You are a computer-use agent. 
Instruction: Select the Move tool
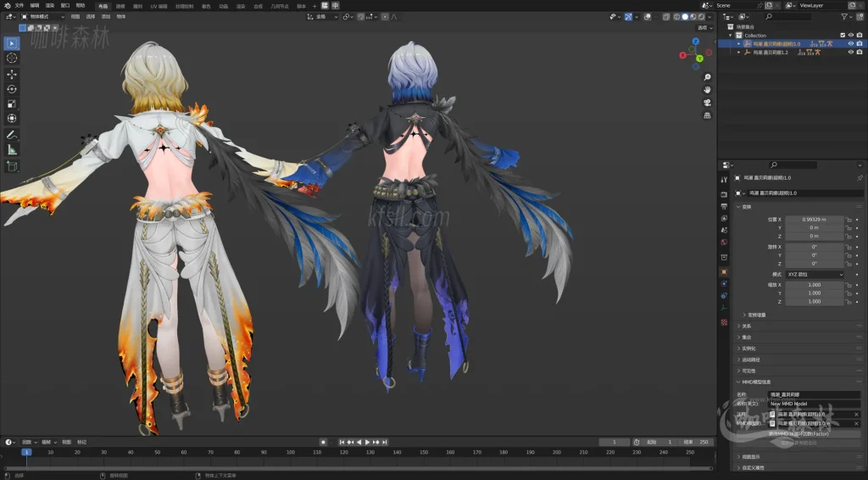click(x=12, y=74)
